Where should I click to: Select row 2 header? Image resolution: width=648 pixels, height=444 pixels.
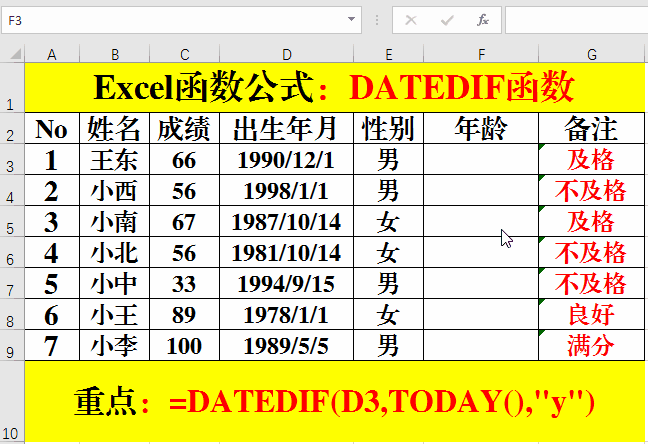pos(12,128)
